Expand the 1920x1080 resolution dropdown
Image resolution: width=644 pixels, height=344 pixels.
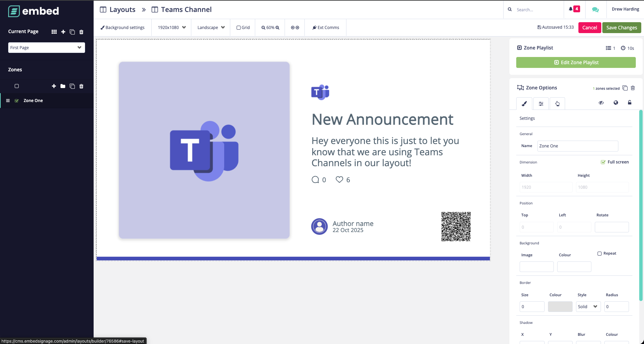pyautogui.click(x=172, y=28)
